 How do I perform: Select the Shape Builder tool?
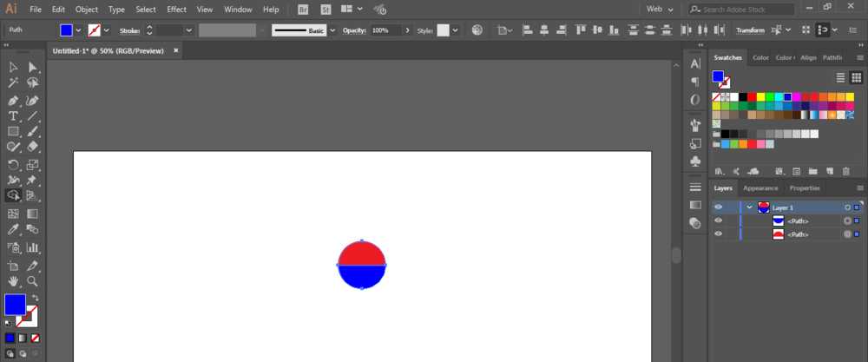point(13,195)
